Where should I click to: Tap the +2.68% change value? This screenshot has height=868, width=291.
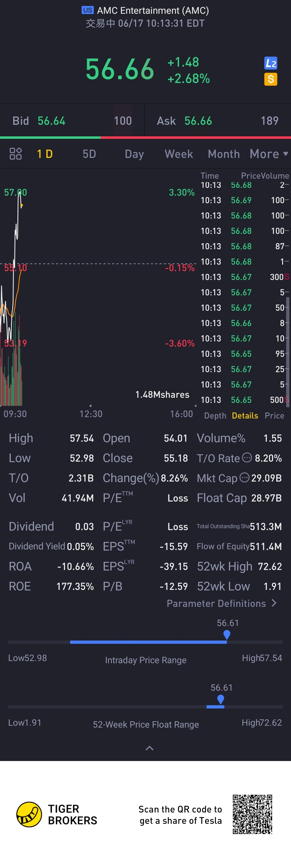pos(189,78)
